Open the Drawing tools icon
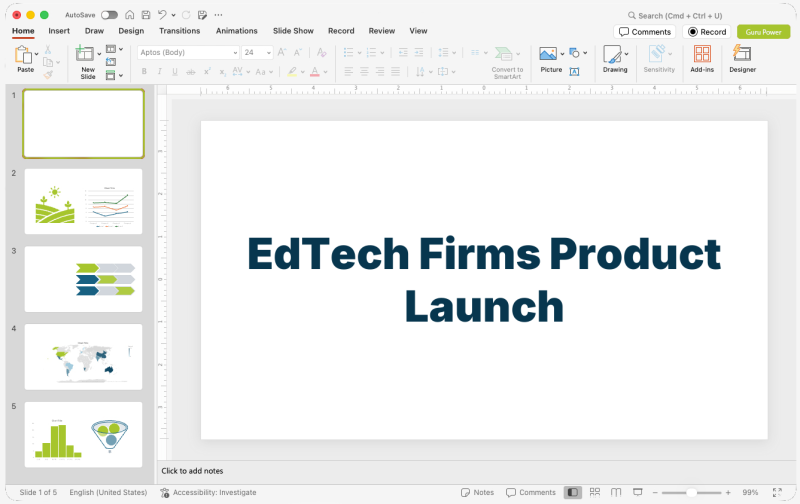Image resolution: width=800 pixels, height=504 pixels. tap(612, 54)
